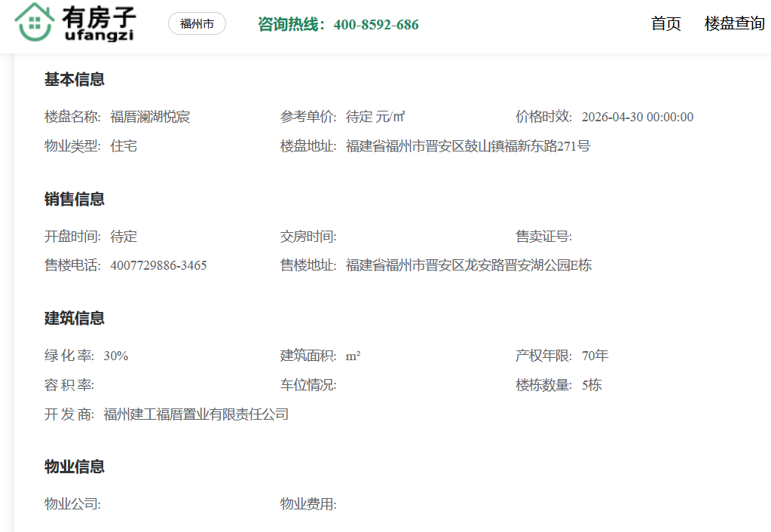Click the sales phone number 4007729886-3465
The image size is (771, 532).
pyautogui.click(x=158, y=265)
